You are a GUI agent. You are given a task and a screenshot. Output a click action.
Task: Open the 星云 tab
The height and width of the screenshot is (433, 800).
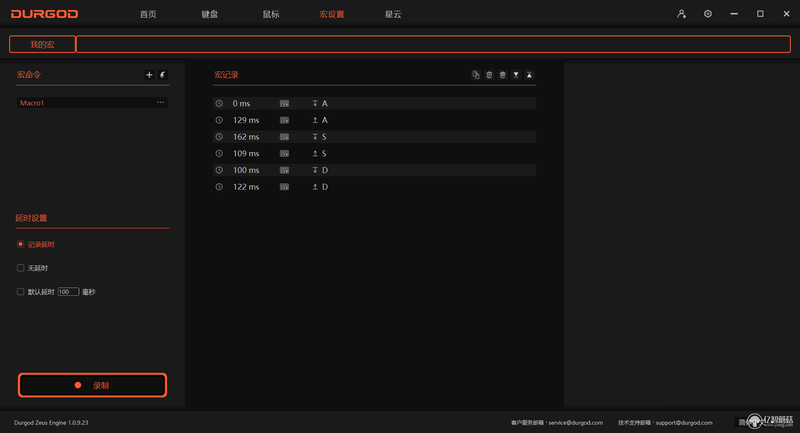tap(393, 14)
